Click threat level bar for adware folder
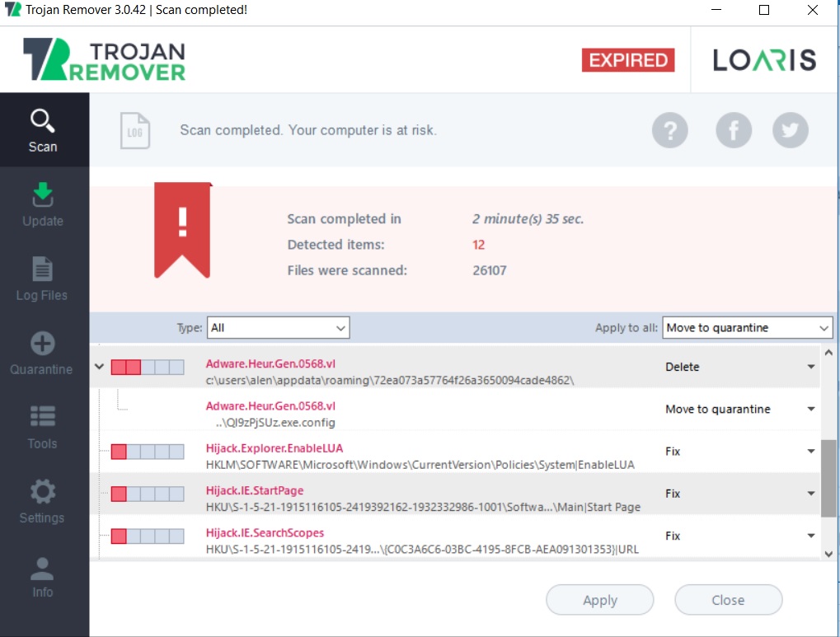Viewport: 840px width, 637px height. pos(148,367)
